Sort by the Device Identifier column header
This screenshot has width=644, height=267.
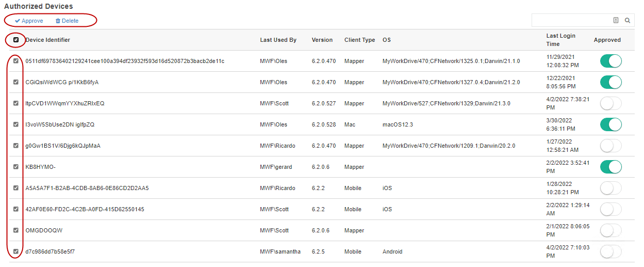(x=48, y=40)
